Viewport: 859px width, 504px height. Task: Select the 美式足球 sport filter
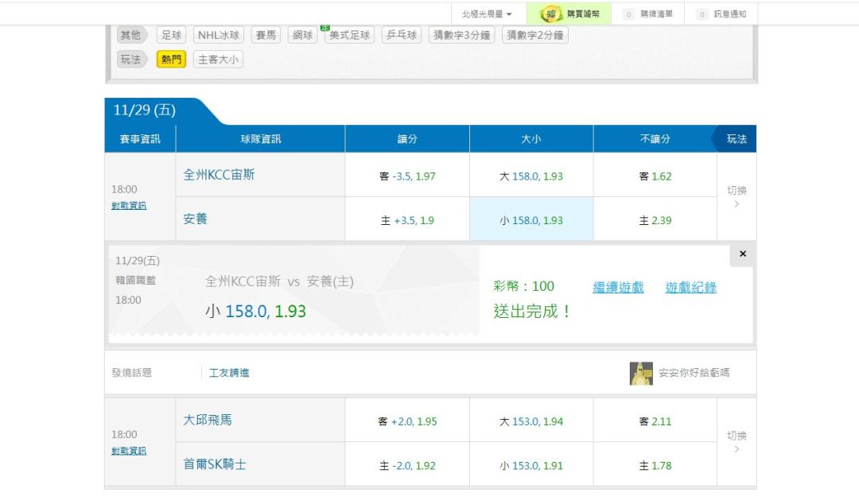tap(349, 35)
